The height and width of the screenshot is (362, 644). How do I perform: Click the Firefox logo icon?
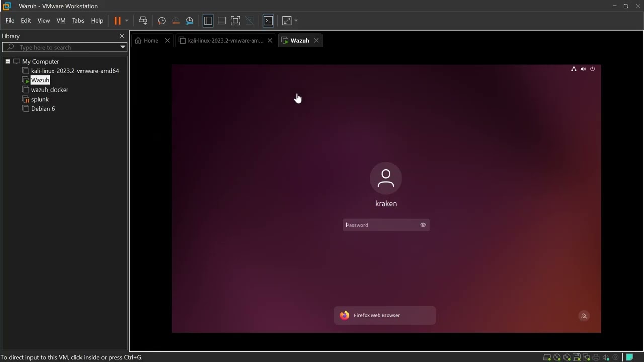[x=344, y=315]
